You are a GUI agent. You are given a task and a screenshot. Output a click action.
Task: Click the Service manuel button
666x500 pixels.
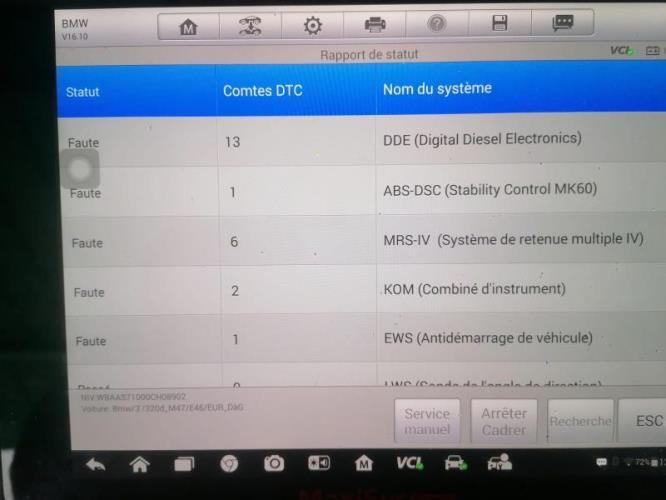427,421
